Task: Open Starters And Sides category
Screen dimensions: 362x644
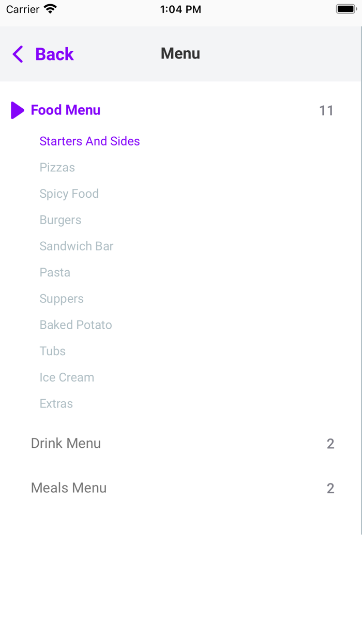Action: click(x=89, y=141)
